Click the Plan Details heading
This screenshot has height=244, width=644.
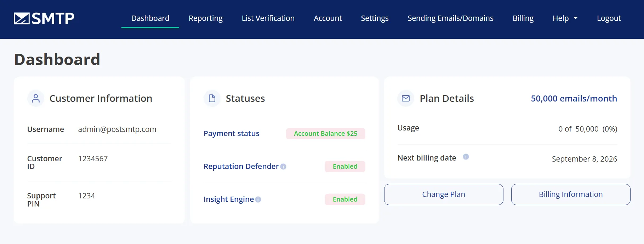[447, 99]
